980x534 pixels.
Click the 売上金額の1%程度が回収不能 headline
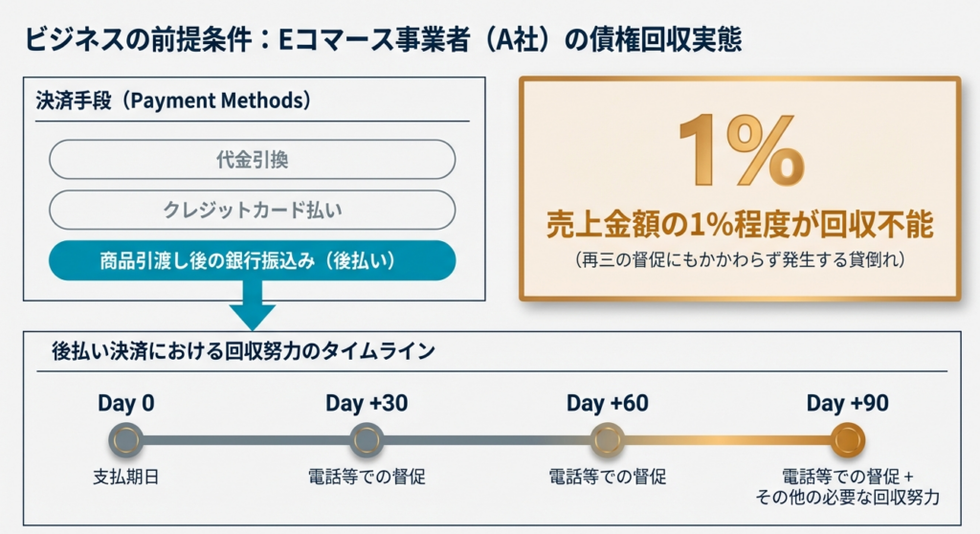(740, 225)
